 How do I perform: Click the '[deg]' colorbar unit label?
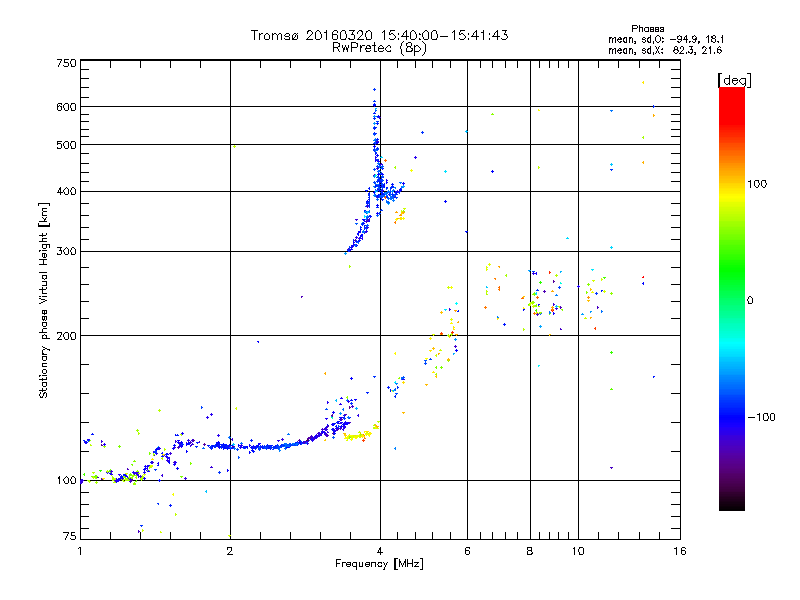pyautogui.click(x=734, y=80)
